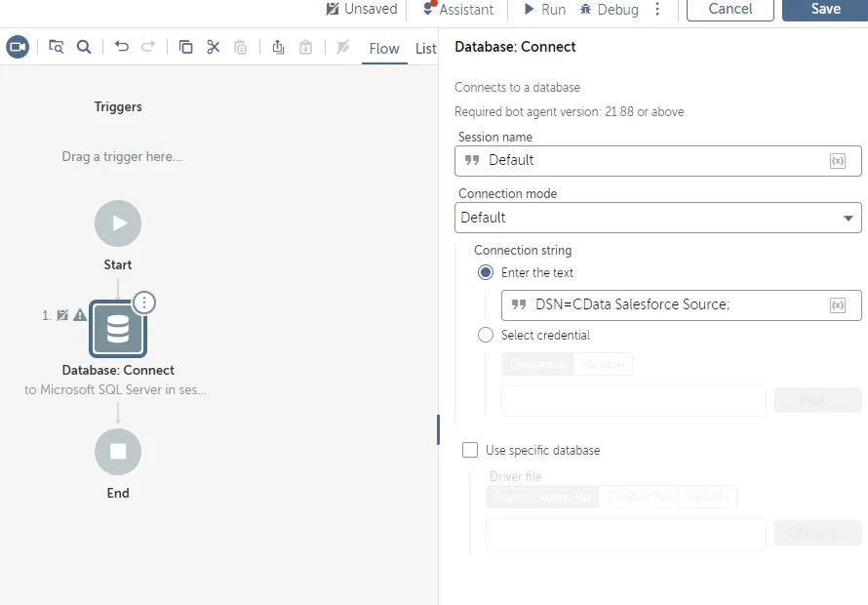Image resolution: width=868 pixels, height=605 pixels.
Task: Open the three-dot menu on Database: Connect node
Action: [144, 302]
